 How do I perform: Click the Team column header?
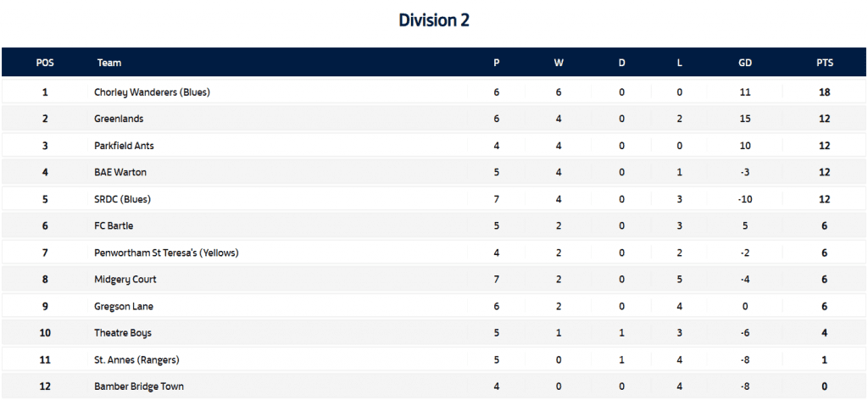(109, 63)
